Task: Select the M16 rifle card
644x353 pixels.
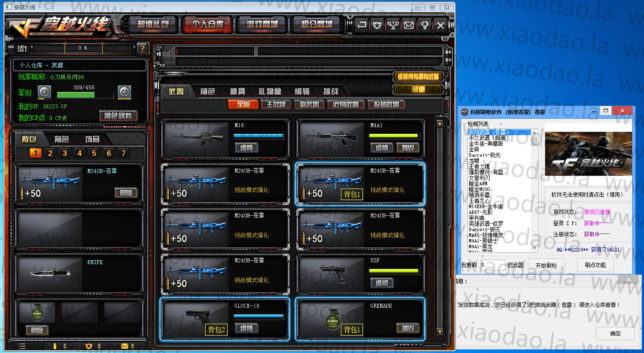Action: [x=225, y=139]
